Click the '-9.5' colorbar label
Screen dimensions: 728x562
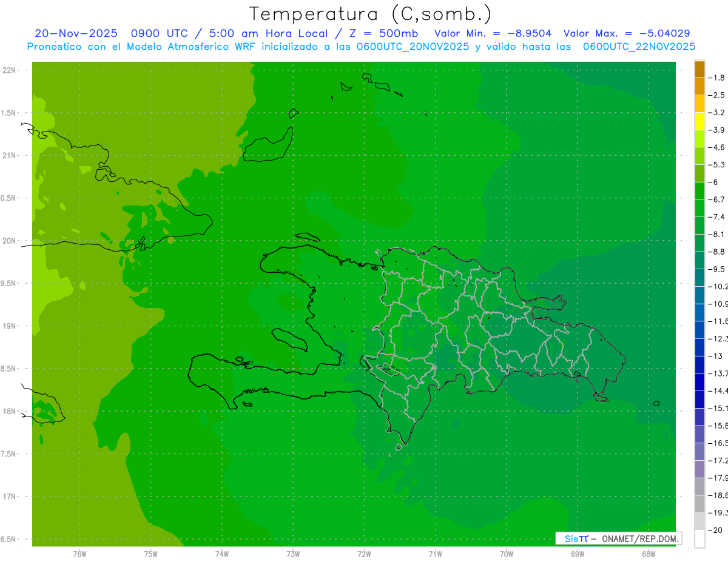pos(717,269)
